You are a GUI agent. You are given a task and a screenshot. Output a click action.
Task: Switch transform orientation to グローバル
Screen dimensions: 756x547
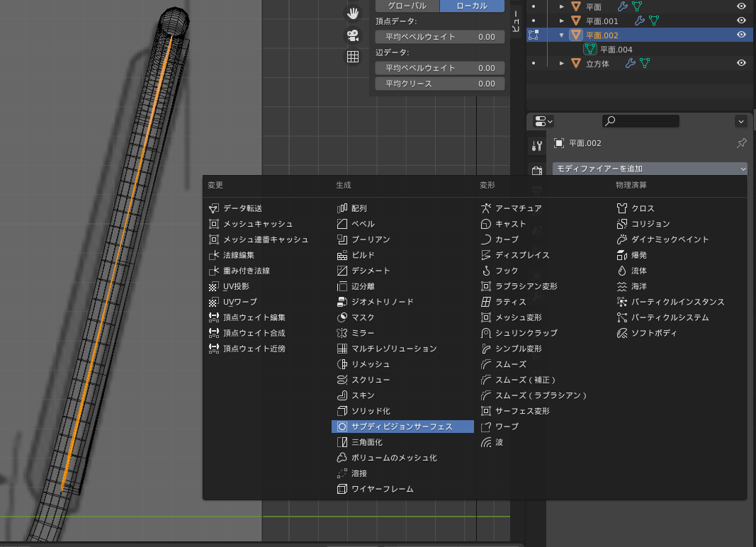coord(407,6)
